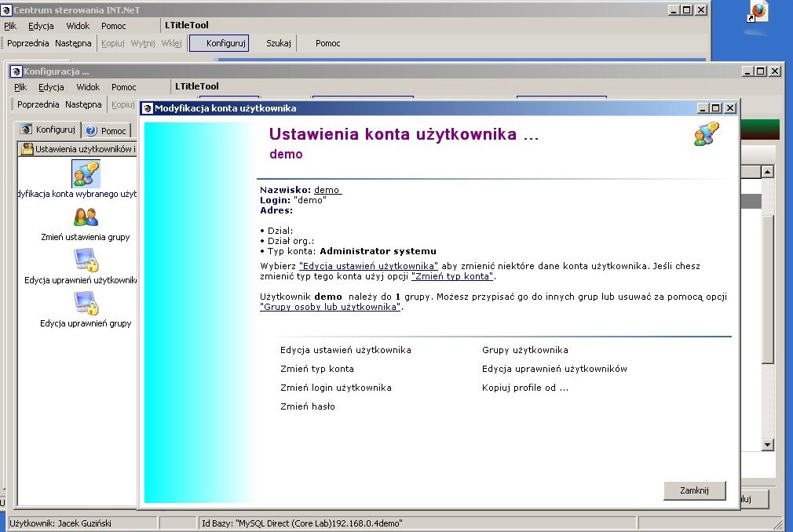Click Kopiuj in Centrum sterowania toolbar
Viewport: 793px width, 532px height.
tap(113, 43)
